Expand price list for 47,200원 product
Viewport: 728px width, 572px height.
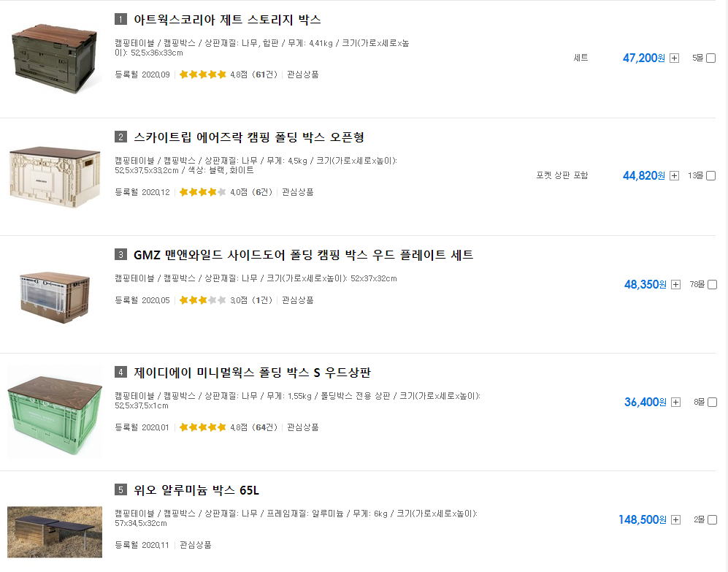coord(675,58)
